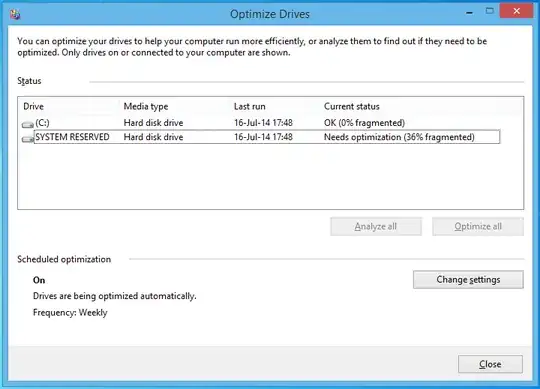
Task: Click the last run date of SYSTEM RESERVED
Action: [263, 137]
